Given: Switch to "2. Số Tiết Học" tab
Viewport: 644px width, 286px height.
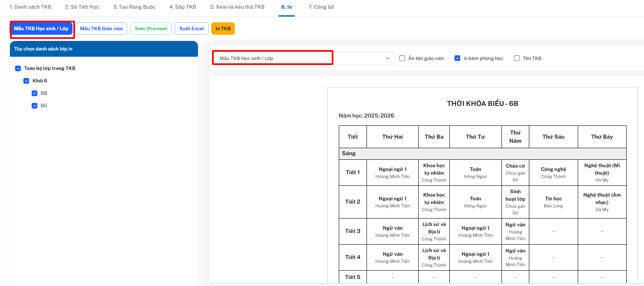Looking at the screenshot, I should click(x=82, y=7).
